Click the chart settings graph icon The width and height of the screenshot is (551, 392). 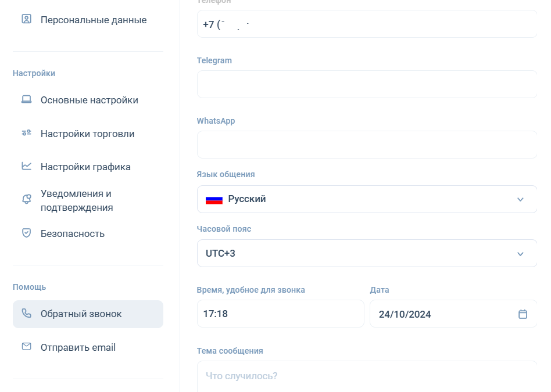26,166
